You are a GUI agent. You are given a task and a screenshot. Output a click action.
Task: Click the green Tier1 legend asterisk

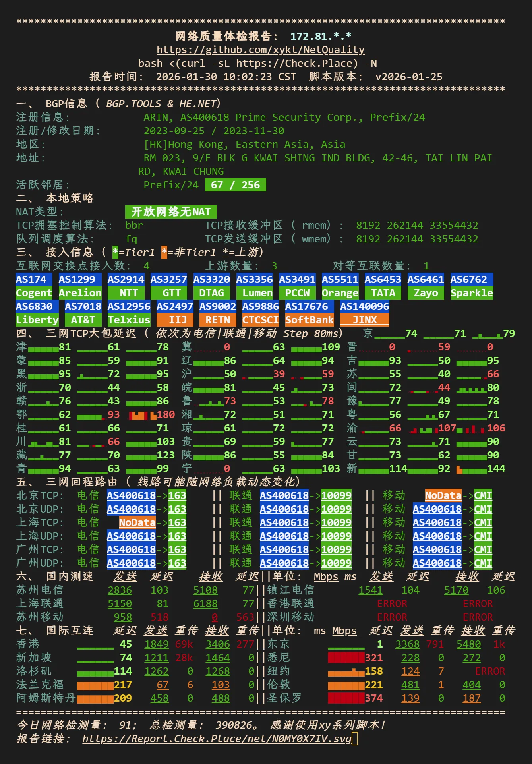tap(115, 252)
